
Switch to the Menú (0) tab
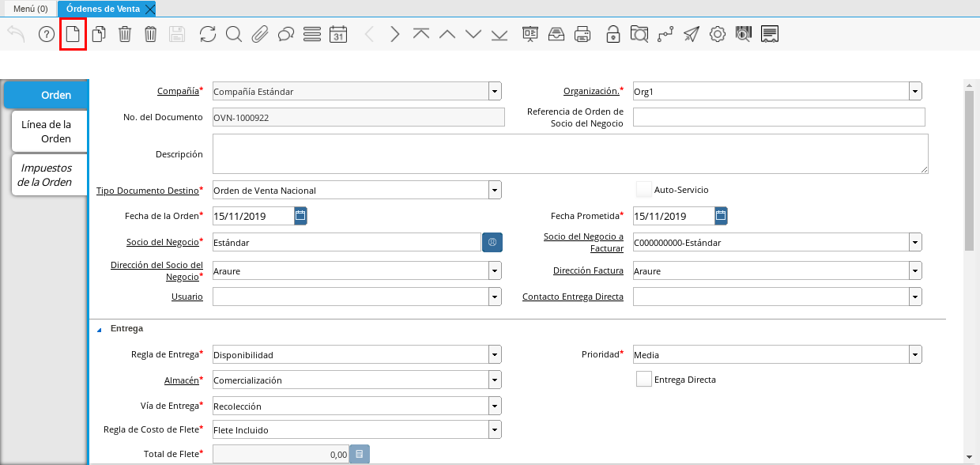[30, 9]
